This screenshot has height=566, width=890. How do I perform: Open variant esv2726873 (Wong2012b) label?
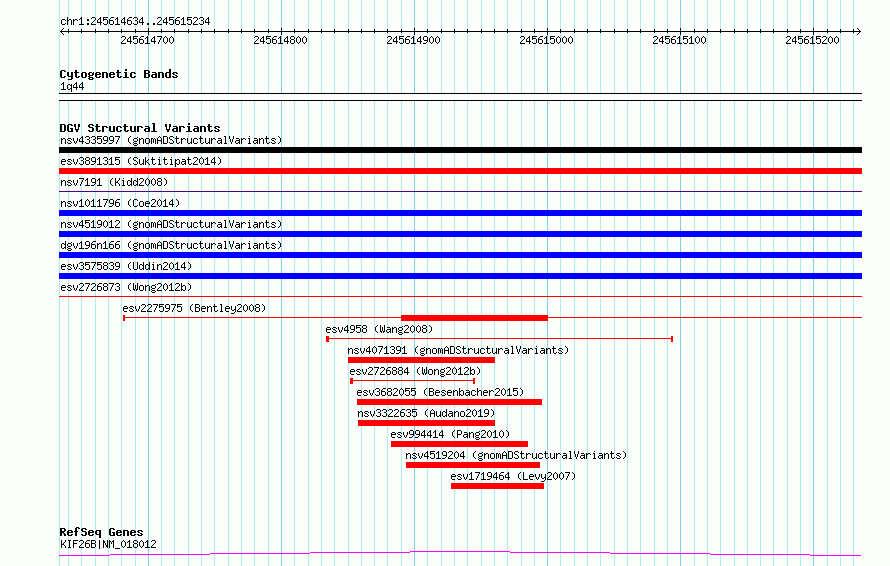click(x=126, y=287)
